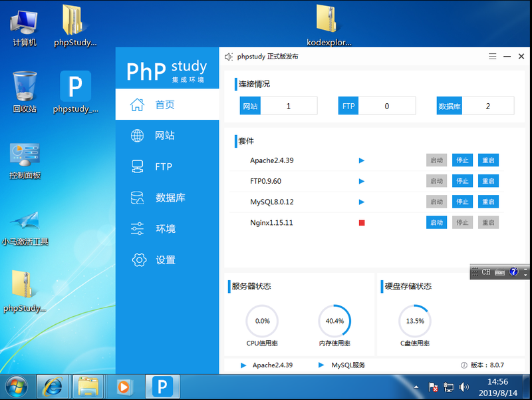Click the database icon beside 数据库
Image resolution: width=532 pixels, height=400 pixels.
[x=137, y=198]
